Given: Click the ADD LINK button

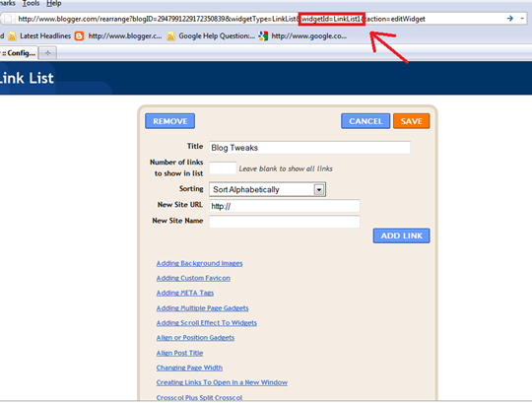Looking at the screenshot, I should tap(401, 235).
